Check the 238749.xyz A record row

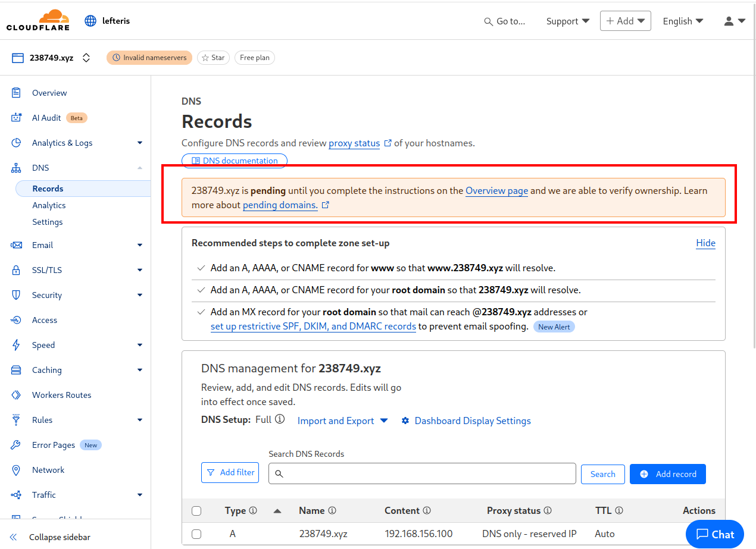tap(196, 534)
